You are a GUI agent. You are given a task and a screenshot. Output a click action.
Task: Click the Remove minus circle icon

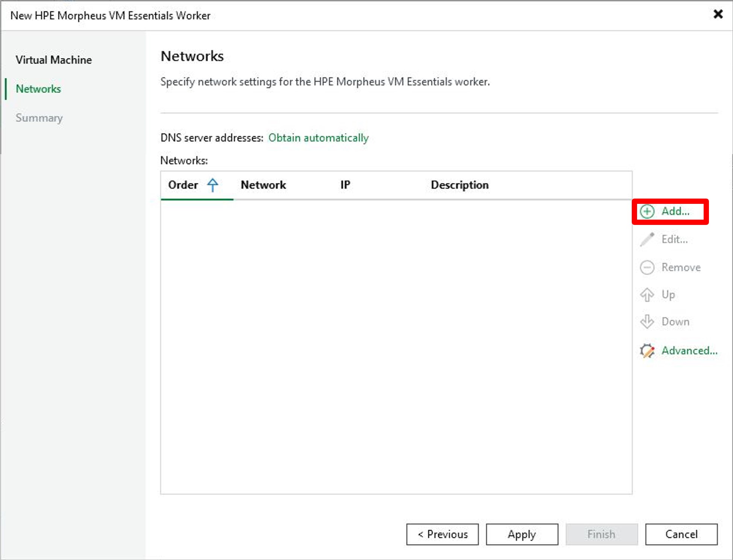coord(647,267)
